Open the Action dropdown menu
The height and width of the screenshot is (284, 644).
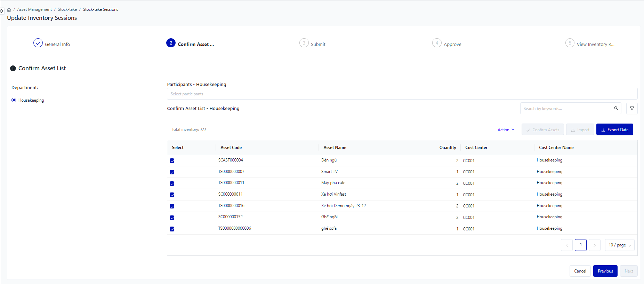tap(506, 130)
